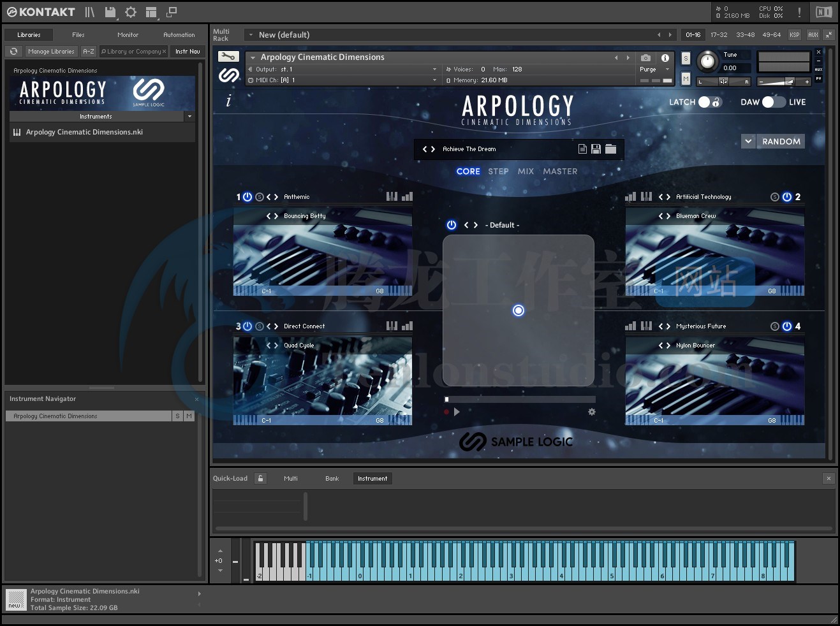Open bar-graph icon for layer 2 Artificial Technology

point(630,196)
